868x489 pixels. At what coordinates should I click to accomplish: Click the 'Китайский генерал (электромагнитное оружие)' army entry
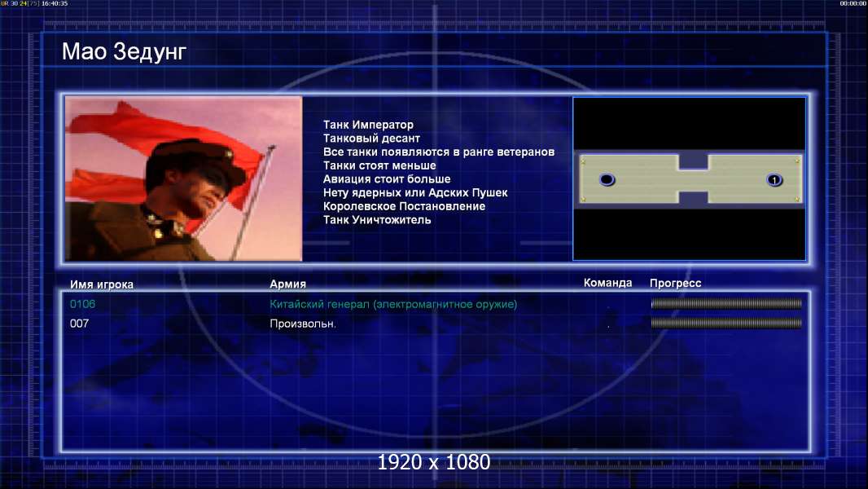click(x=393, y=304)
